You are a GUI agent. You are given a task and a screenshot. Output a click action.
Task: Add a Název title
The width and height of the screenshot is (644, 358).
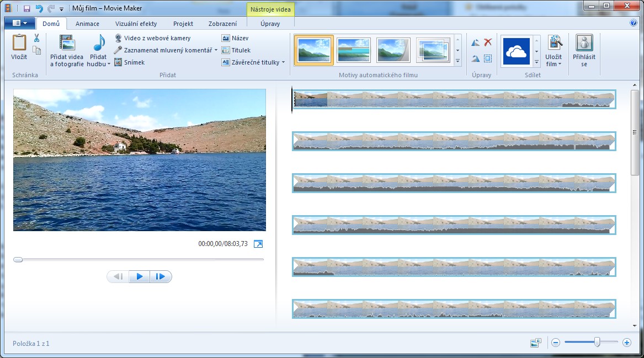tap(235, 38)
